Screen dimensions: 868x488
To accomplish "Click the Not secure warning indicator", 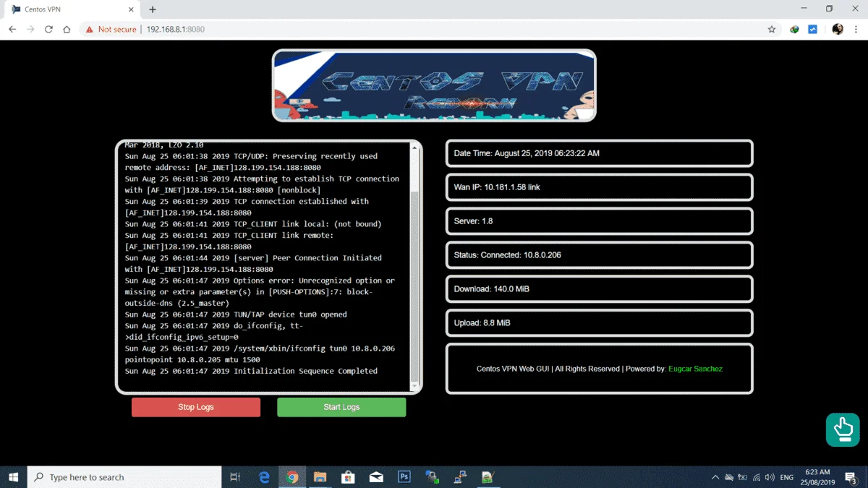I will [111, 30].
